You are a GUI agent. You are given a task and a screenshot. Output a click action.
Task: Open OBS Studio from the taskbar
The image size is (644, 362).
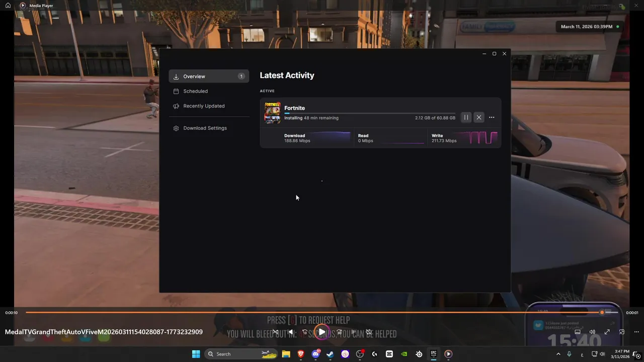click(x=360, y=354)
